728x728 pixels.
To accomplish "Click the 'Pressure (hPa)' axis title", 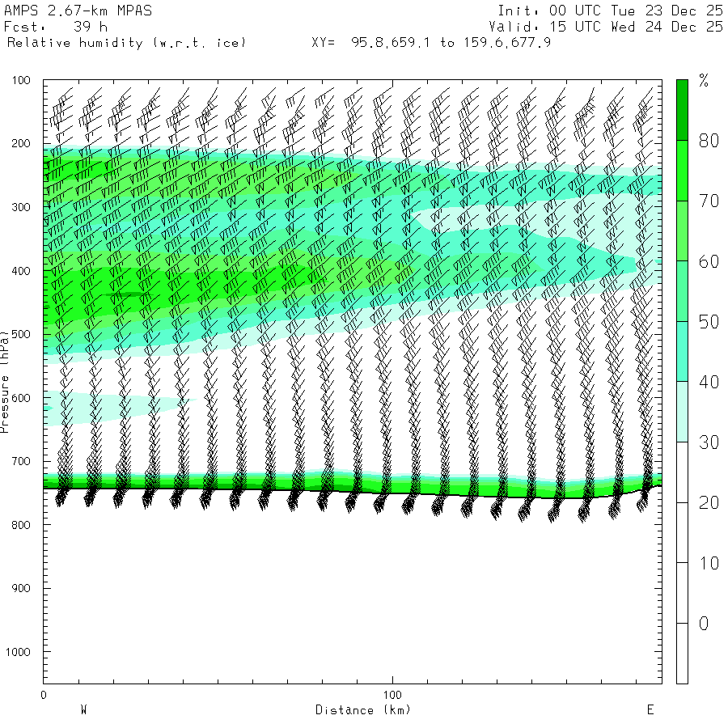I will (x=5, y=382).
